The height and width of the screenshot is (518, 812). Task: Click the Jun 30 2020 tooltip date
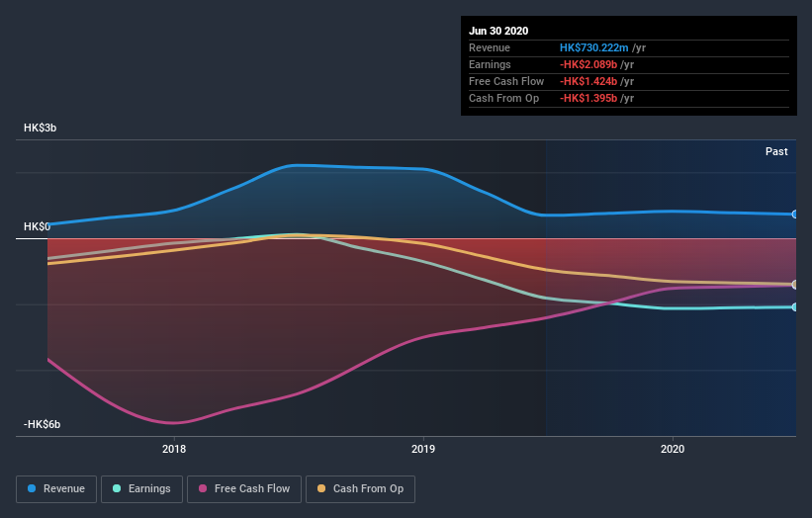(x=498, y=31)
